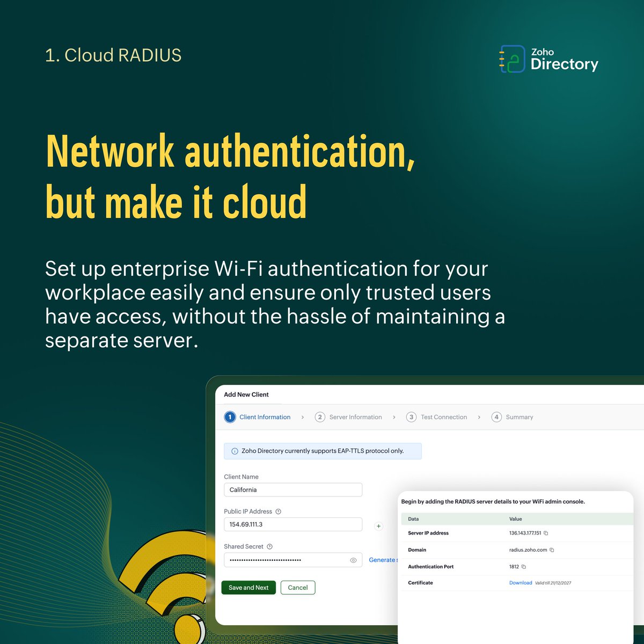Click the 'Value' column header
644x644 pixels.
(x=515, y=519)
